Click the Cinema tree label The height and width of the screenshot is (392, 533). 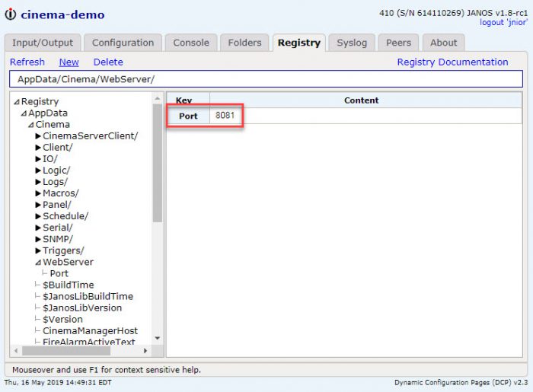coord(53,124)
